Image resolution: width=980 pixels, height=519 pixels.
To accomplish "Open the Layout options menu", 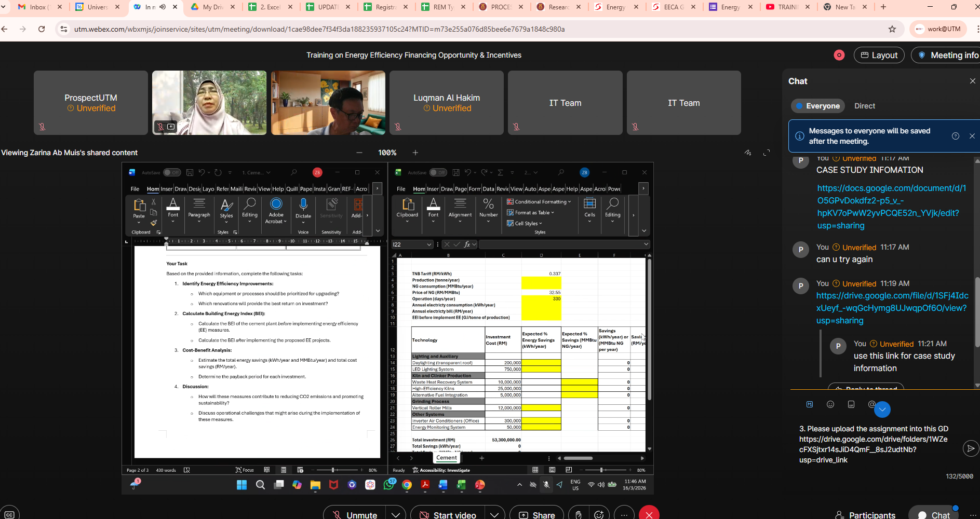I will [879, 55].
